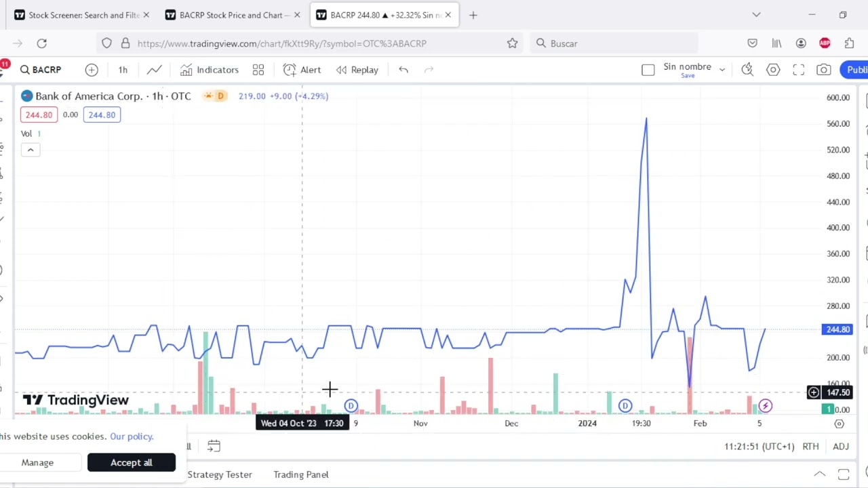Open time axis settings gear icon

tap(839, 424)
